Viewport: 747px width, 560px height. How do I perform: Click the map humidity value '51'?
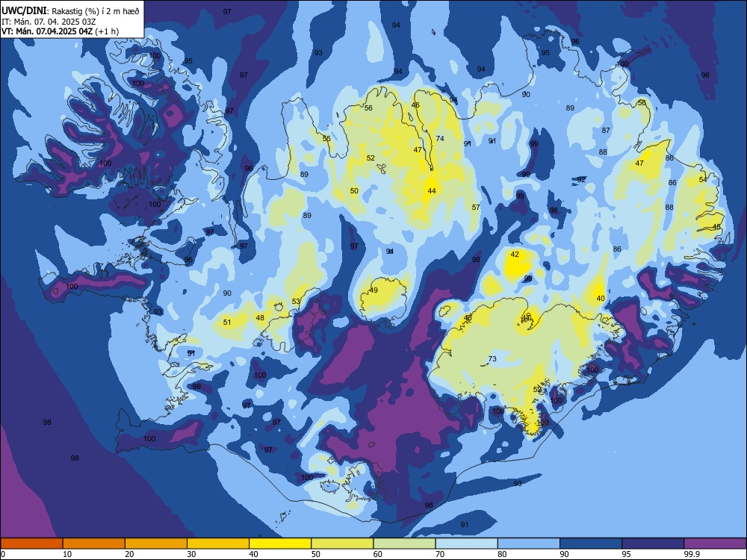227,323
